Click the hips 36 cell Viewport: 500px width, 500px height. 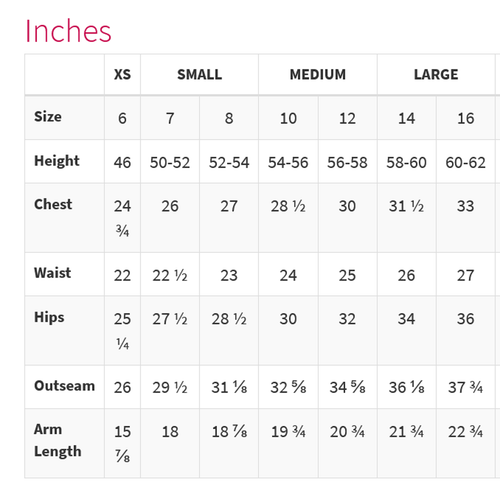click(466, 319)
